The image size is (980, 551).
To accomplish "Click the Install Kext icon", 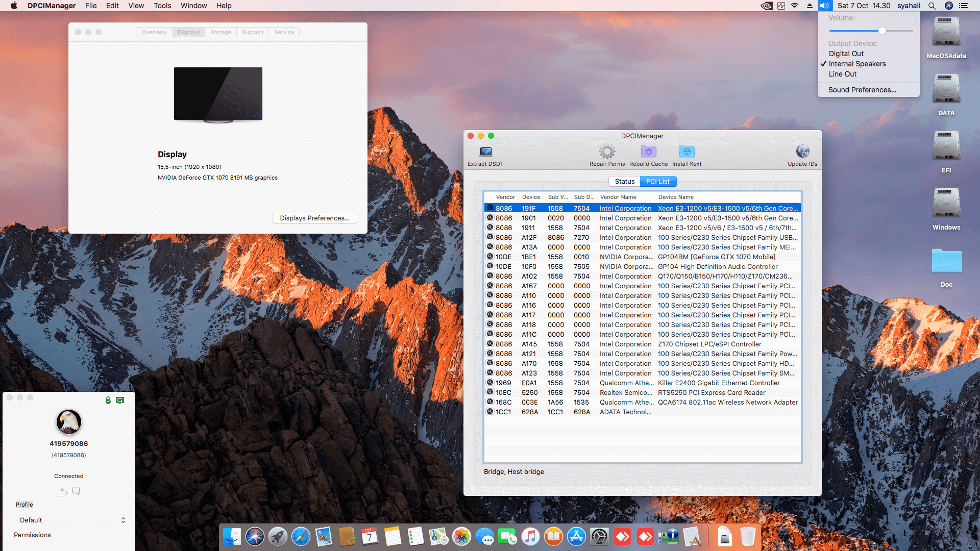I will coord(687,152).
